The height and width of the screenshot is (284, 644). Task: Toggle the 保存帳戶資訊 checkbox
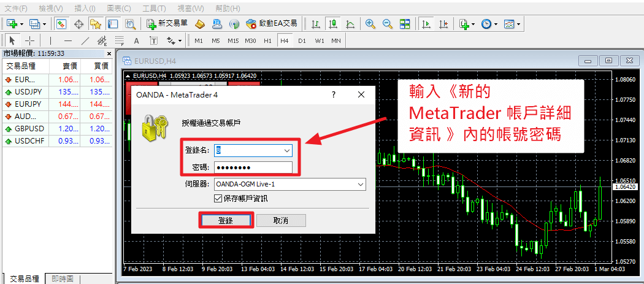point(218,199)
